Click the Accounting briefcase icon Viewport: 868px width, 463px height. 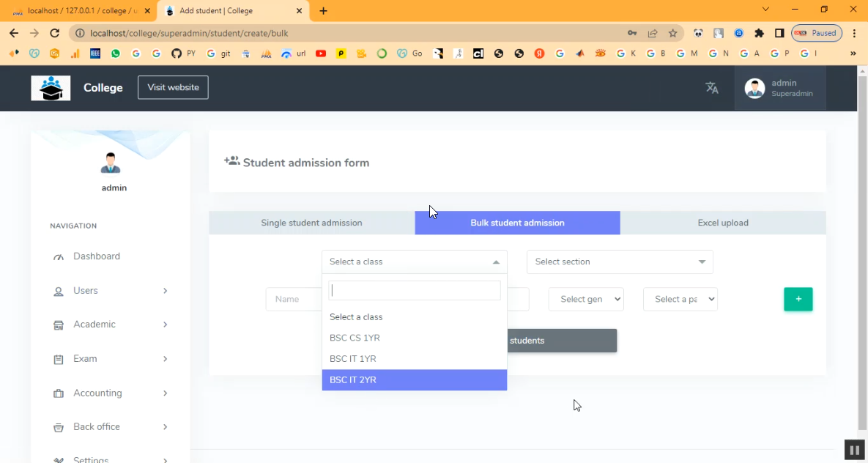point(59,394)
